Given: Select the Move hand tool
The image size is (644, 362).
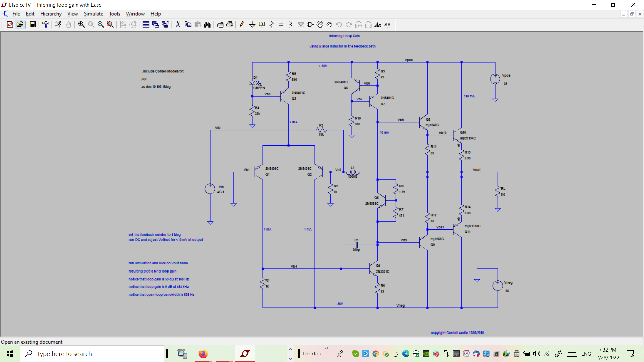Looking at the screenshot, I should pos(320,25).
